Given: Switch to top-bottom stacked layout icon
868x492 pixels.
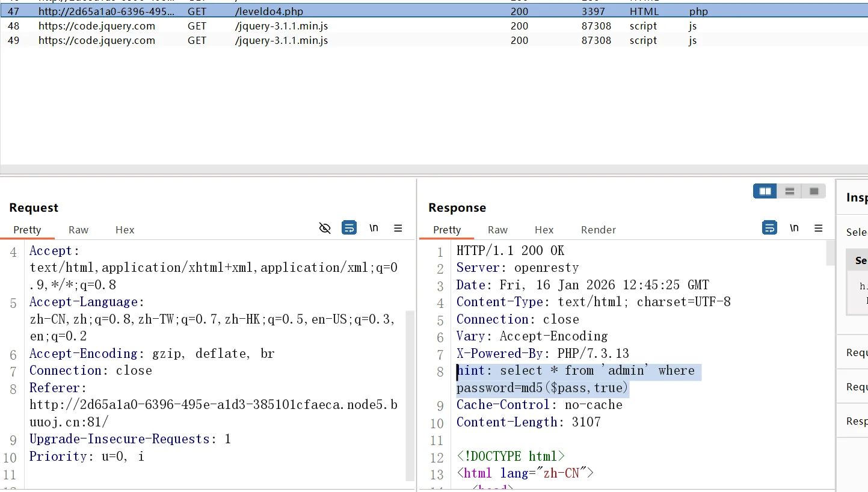Looking at the screenshot, I should coord(790,191).
